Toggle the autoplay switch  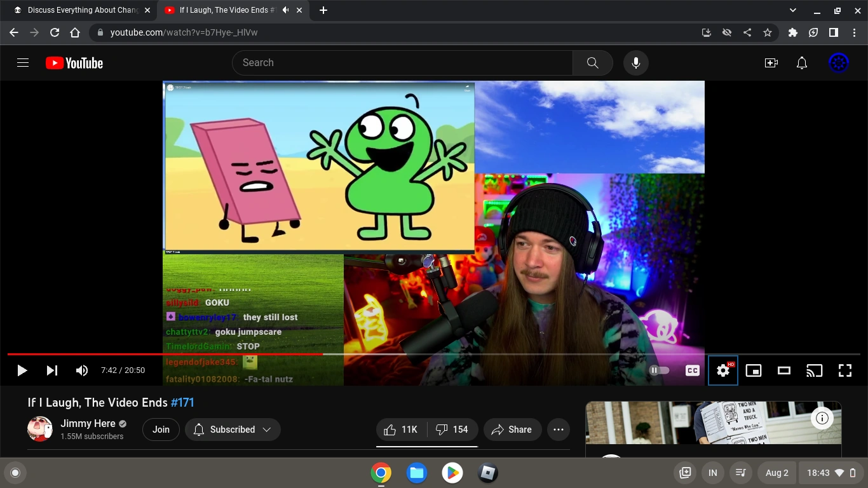659,370
